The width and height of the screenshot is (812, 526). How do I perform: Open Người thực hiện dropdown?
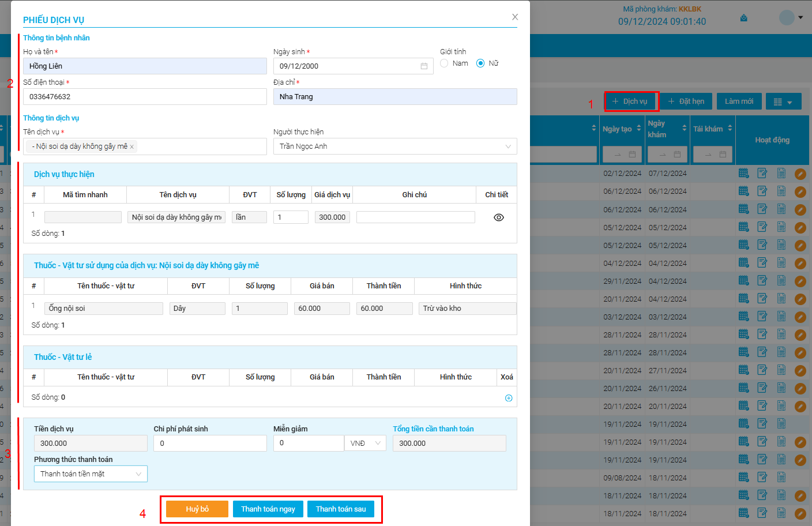coord(395,146)
